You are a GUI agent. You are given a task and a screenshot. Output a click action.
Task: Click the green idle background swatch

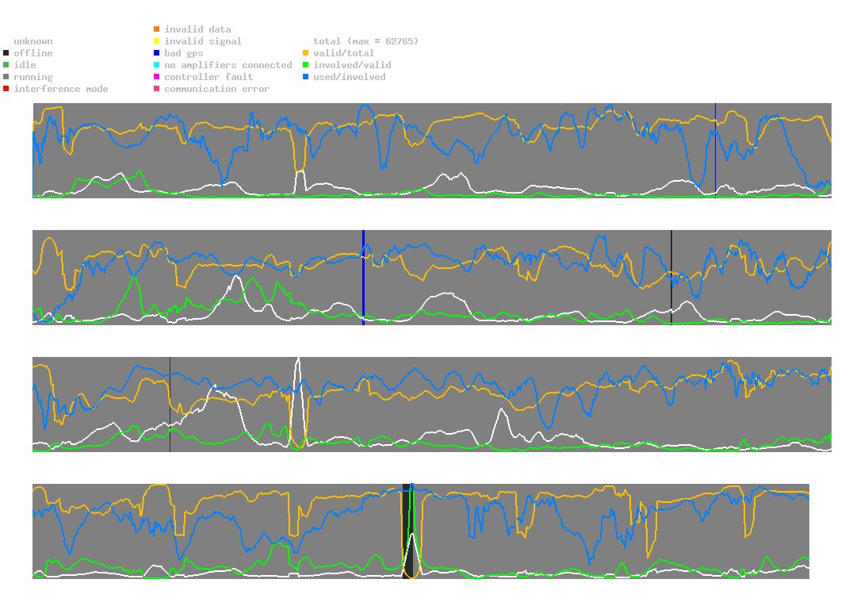pyautogui.click(x=6, y=65)
